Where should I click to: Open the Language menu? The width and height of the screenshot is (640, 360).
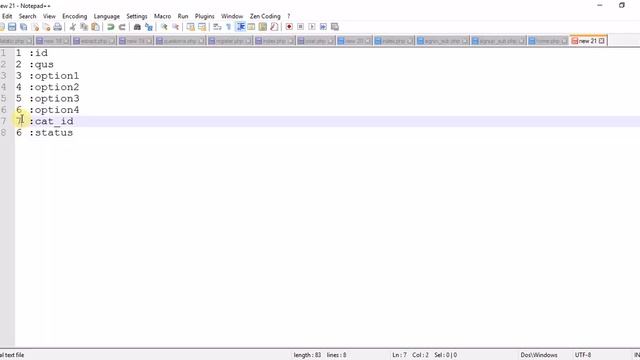[x=107, y=16]
